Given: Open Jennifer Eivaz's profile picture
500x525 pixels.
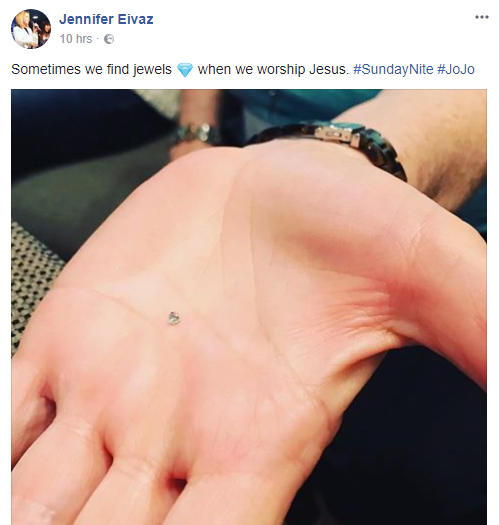Looking at the screenshot, I should [31, 29].
